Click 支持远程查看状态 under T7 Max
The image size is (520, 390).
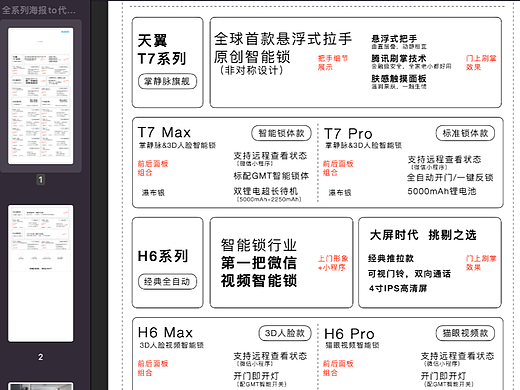point(270,156)
